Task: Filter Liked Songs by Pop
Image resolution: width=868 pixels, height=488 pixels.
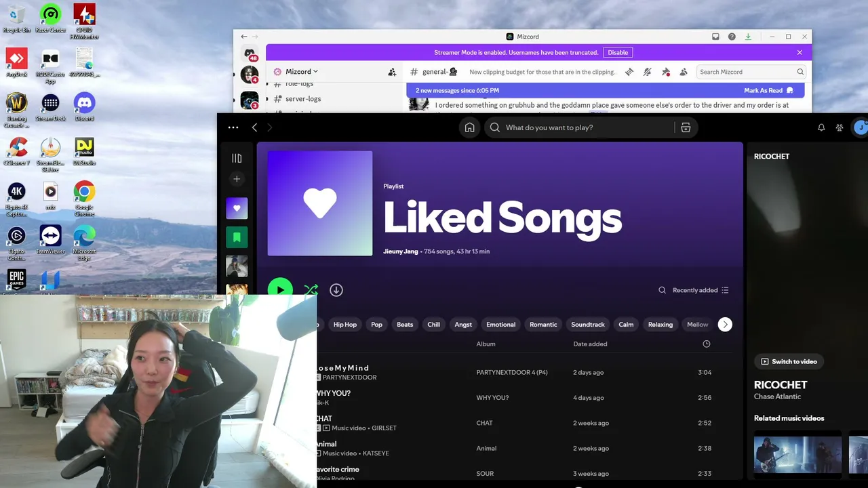Action: coord(376,325)
